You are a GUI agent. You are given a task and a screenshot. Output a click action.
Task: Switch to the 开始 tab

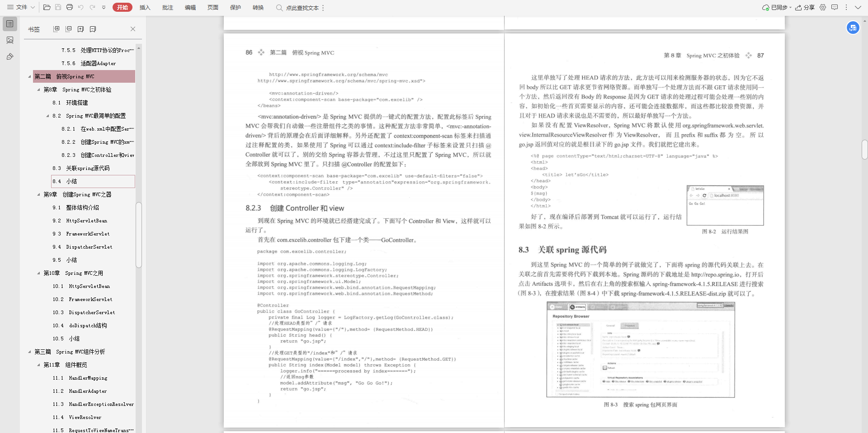click(x=123, y=7)
